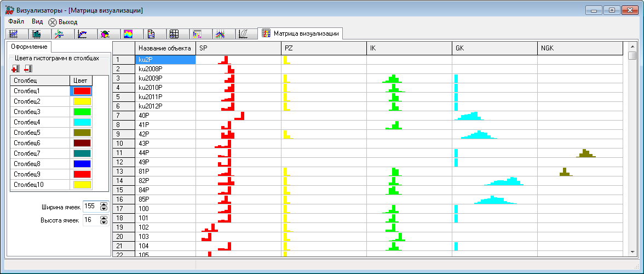Screen dimensions: 644x274
Task: Select object cell 85P
Action: point(165,199)
